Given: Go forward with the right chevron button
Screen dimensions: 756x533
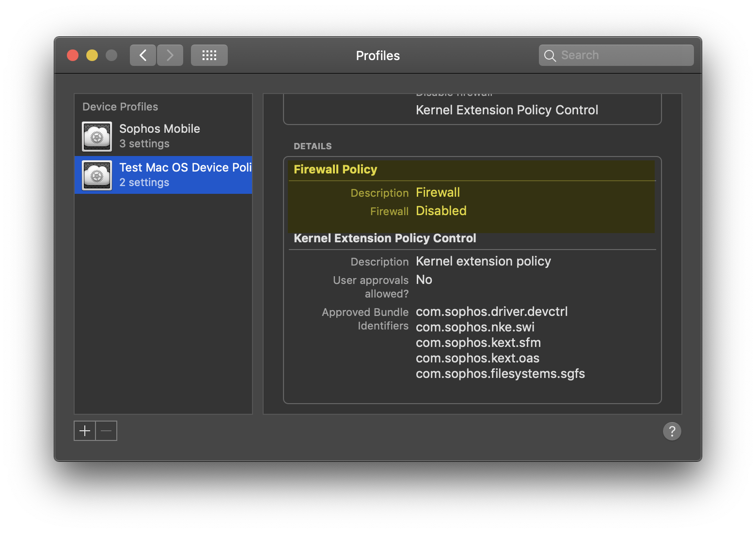Looking at the screenshot, I should click(170, 55).
